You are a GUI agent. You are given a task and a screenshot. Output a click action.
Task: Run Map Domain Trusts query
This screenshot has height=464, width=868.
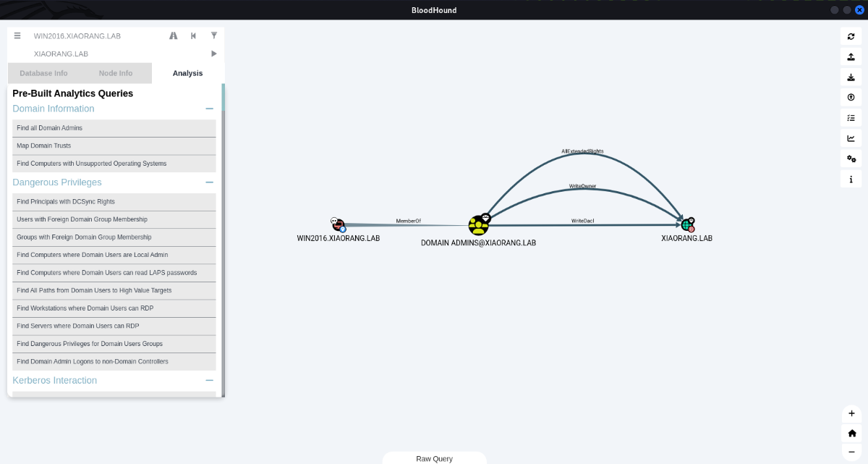(x=114, y=145)
